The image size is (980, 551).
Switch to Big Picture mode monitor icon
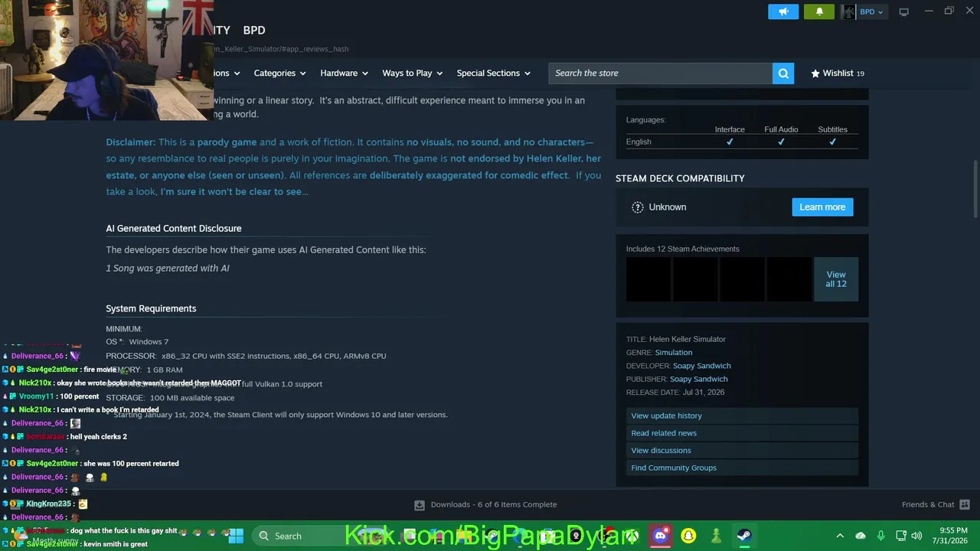(x=903, y=11)
